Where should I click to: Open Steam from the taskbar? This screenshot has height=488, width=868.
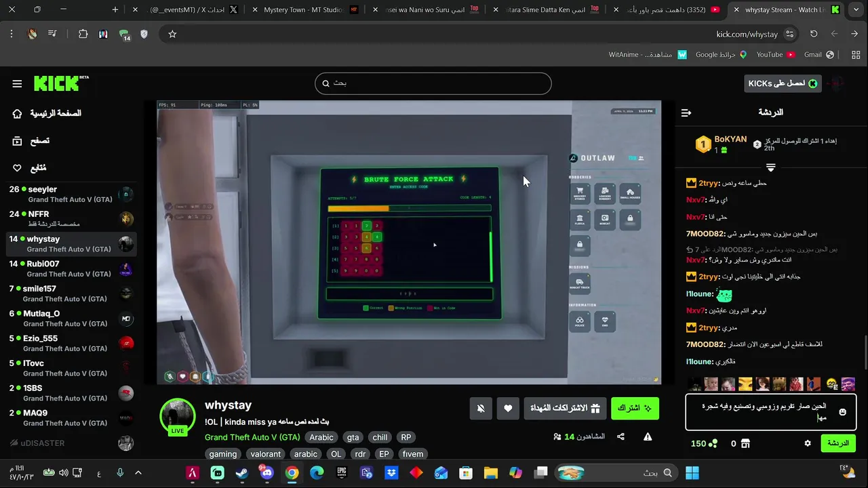click(x=242, y=472)
